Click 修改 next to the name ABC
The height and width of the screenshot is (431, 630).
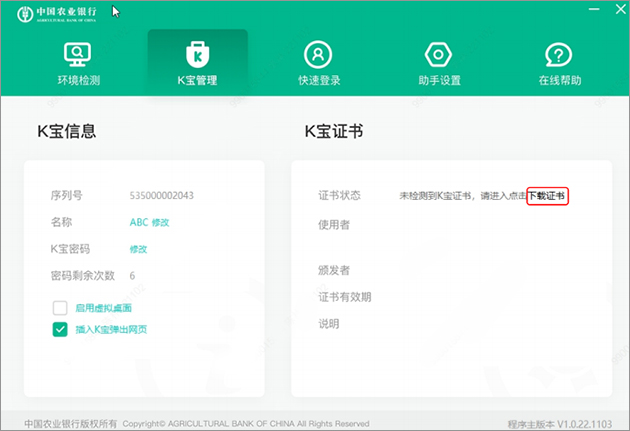[x=161, y=222]
